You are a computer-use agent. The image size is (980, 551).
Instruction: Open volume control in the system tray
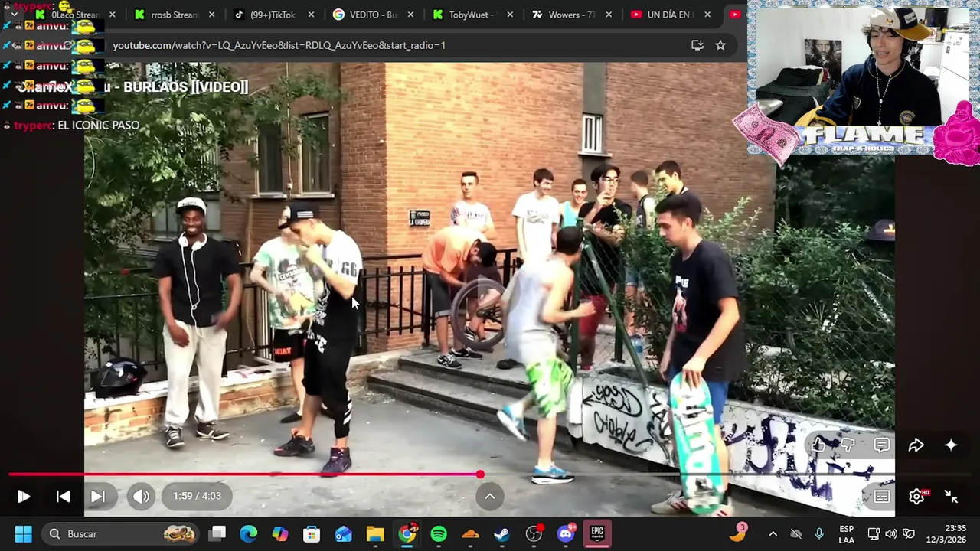click(891, 533)
